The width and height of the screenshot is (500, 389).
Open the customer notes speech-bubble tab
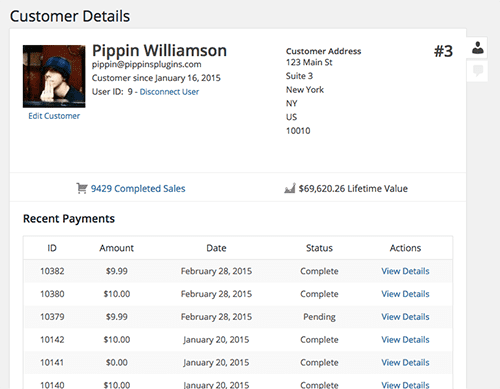point(478,71)
